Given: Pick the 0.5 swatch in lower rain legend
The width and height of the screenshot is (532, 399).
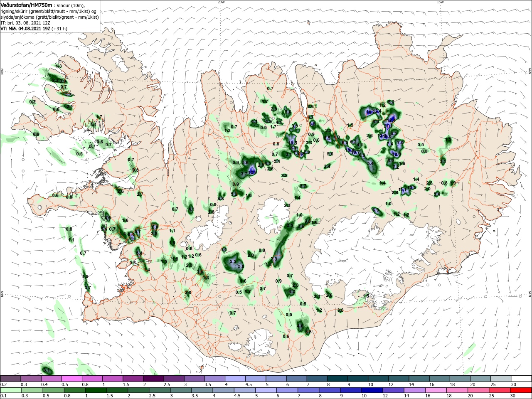Looking at the screenshot, I should [x=53, y=390].
